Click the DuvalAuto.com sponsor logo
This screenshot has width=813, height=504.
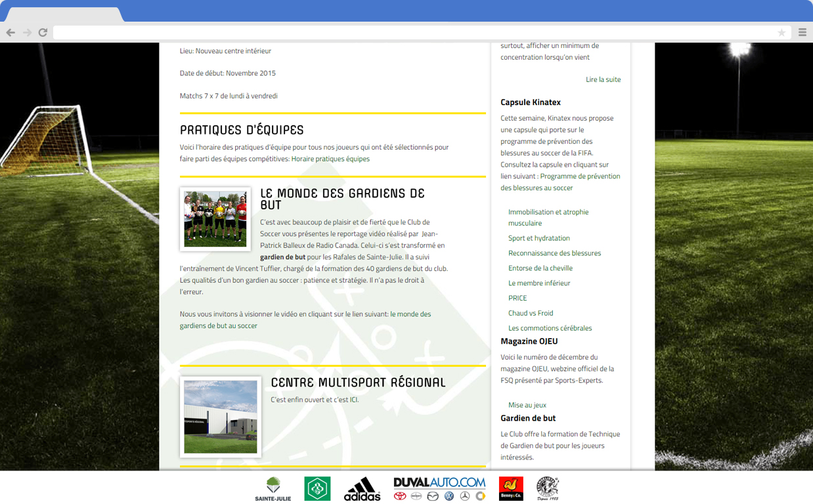439,489
